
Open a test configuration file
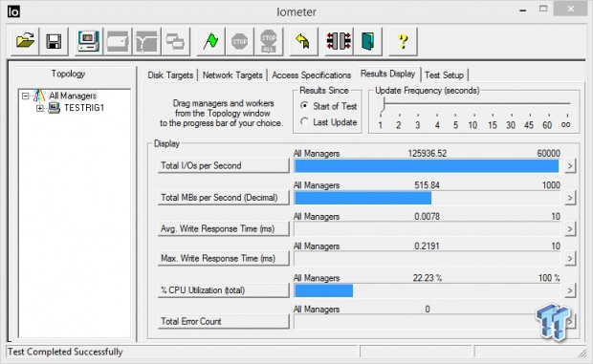point(25,41)
